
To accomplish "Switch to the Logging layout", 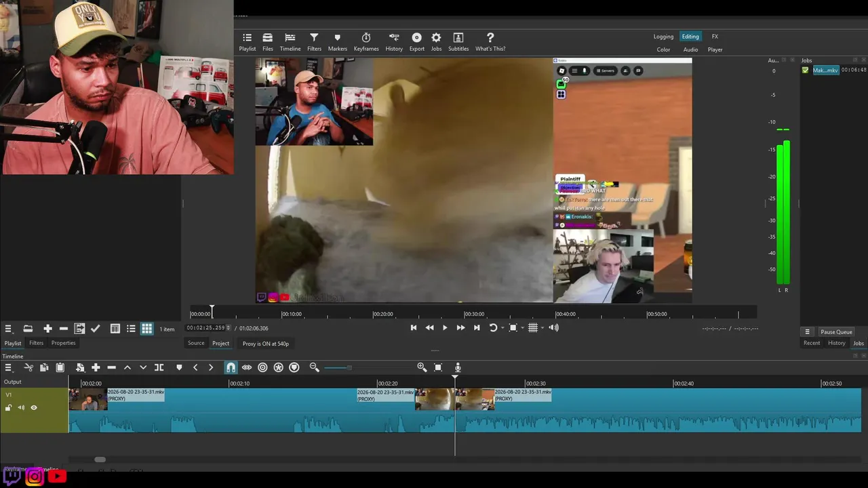I will 663,37.
